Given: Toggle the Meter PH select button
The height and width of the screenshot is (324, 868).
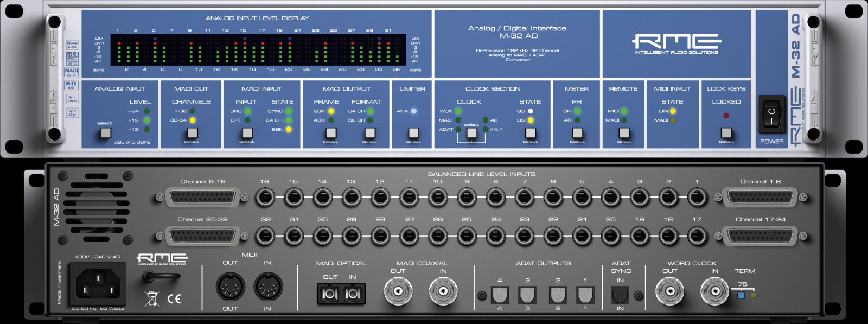Looking at the screenshot, I should [577, 132].
